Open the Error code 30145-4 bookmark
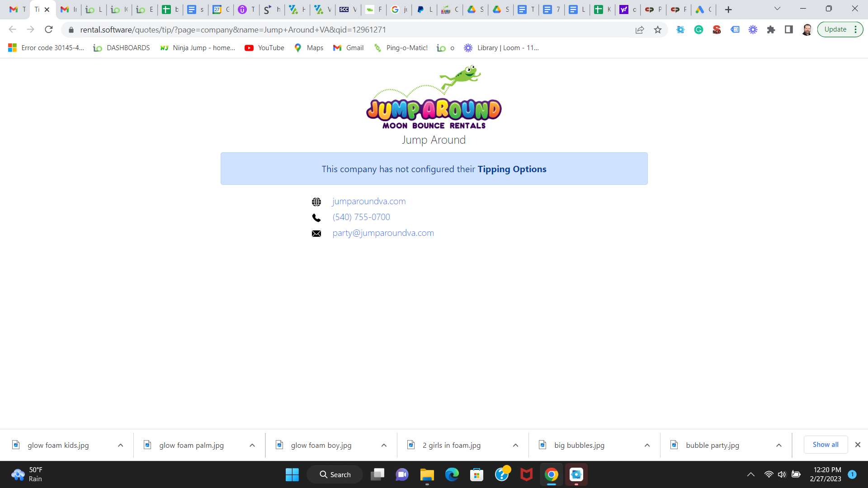The height and width of the screenshot is (488, 868). (x=46, y=48)
